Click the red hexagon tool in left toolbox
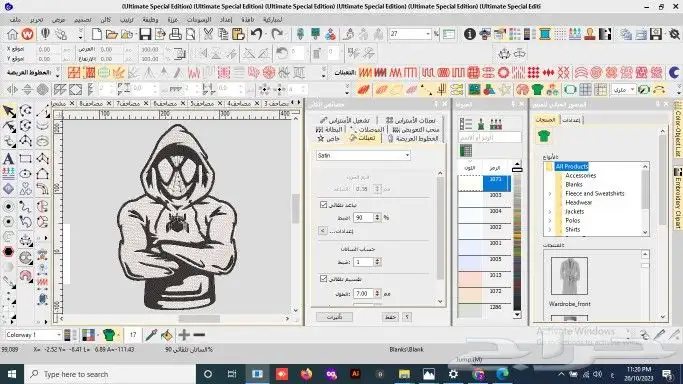 point(8,252)
